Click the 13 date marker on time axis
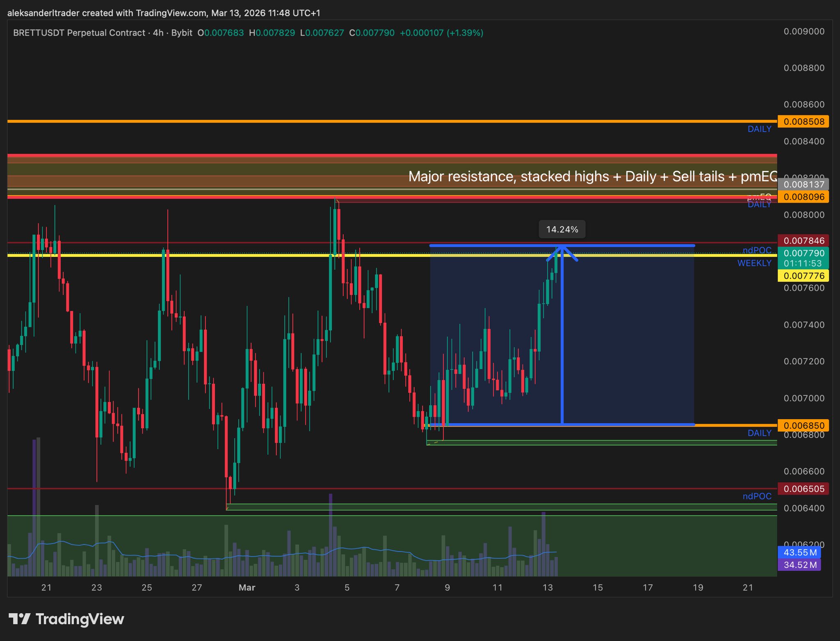The height and width of the screenshot is (641, 840). point(548,587)
